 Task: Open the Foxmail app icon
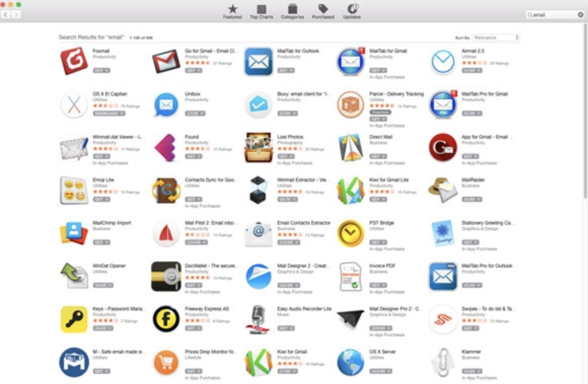tap(74, 61)
